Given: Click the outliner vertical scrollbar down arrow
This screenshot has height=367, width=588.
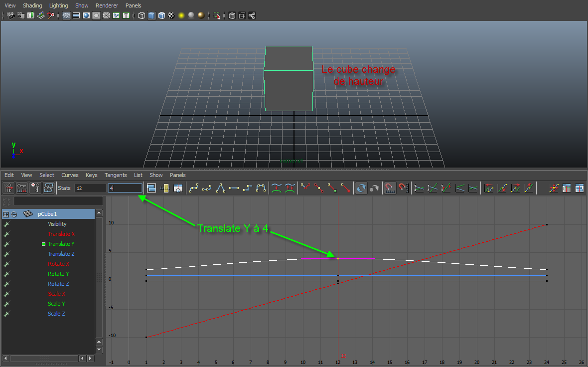Looking at the screenshot, I should pyautogui.click(x=99, y=350).
